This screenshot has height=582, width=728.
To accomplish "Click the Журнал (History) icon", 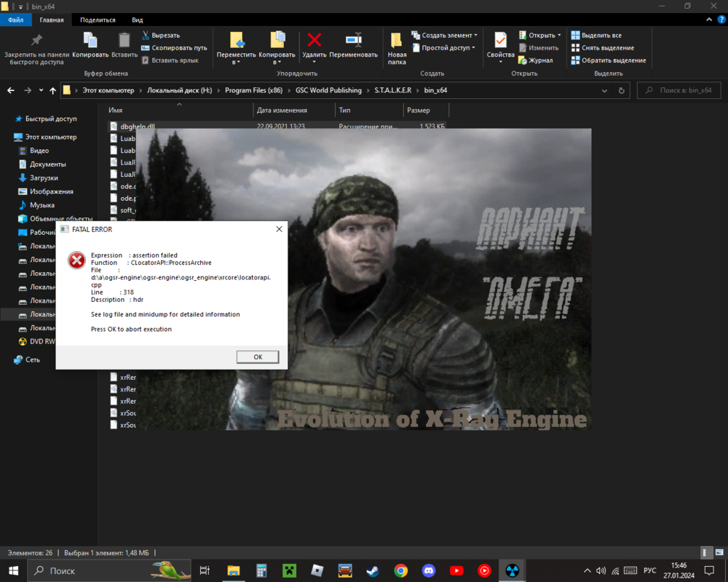I will click(x=523, y=60).
